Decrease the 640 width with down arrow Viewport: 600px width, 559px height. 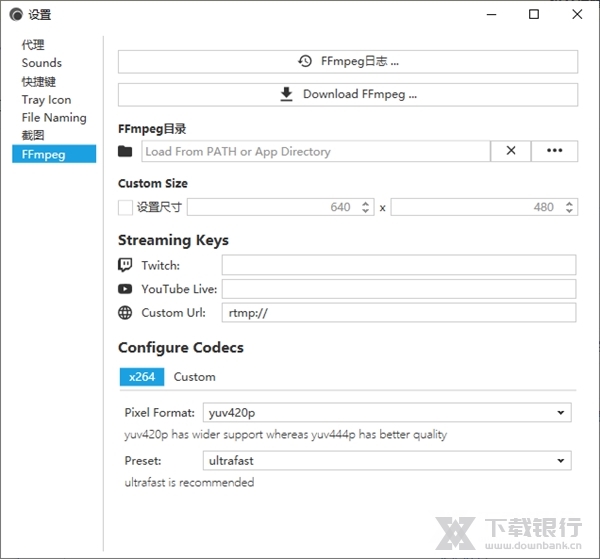tap(366, 211)
